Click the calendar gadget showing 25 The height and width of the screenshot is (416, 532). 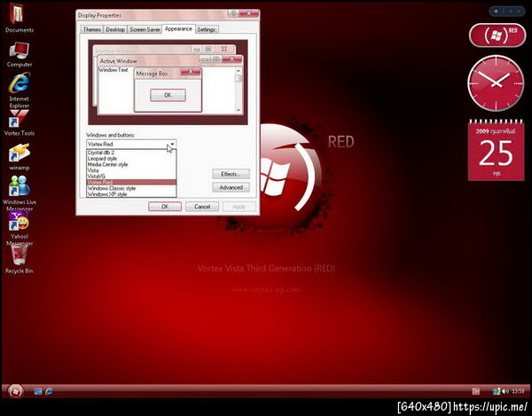point(496,150)
